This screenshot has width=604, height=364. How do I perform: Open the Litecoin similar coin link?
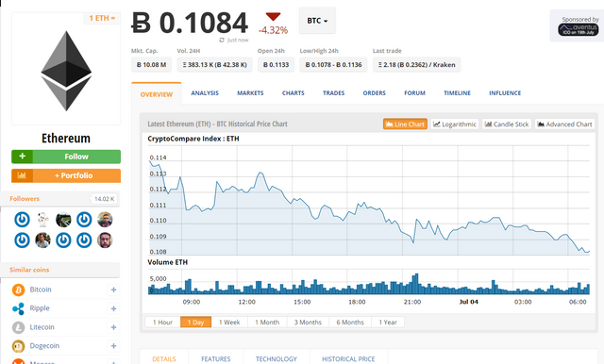tap(42, 327)
